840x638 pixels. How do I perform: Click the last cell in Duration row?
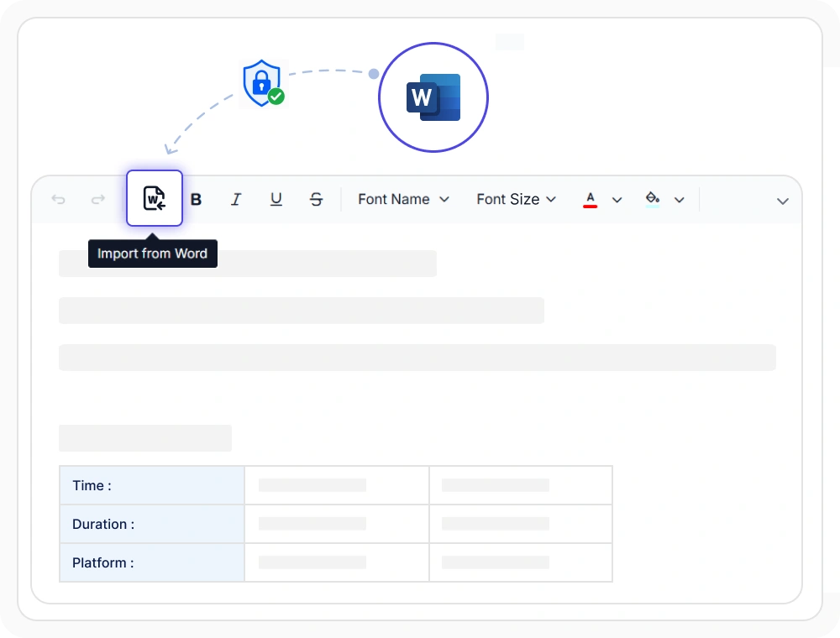(521, 524)
